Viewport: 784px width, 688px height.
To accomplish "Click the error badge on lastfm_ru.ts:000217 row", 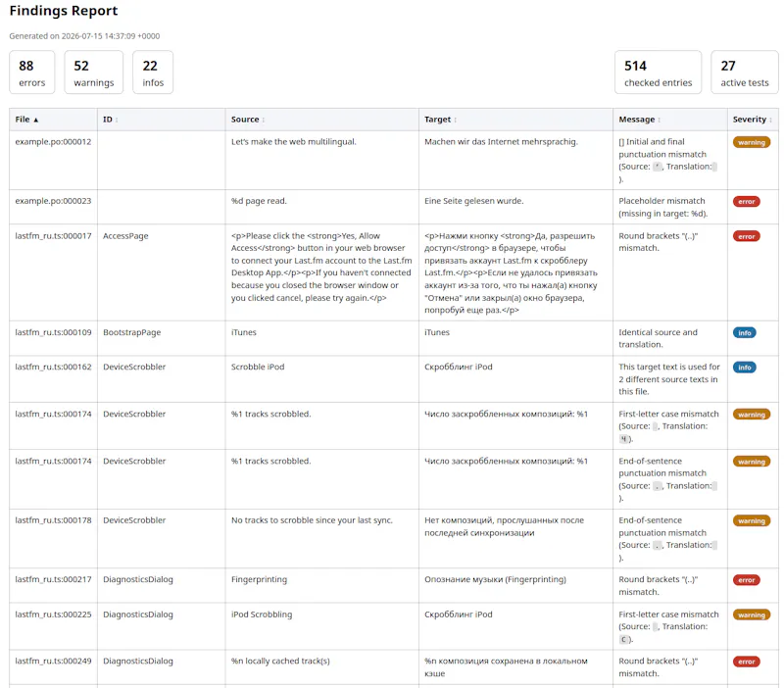I will click(x=747, y=580).
